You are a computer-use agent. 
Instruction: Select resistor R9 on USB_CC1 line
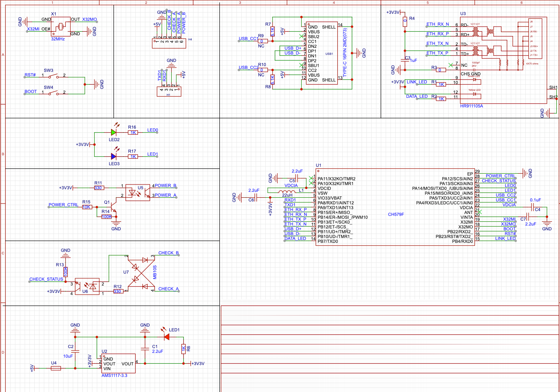click(263, 41)
